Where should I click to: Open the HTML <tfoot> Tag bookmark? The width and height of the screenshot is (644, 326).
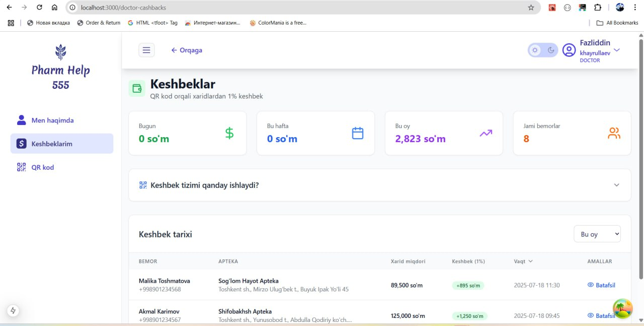[152, 23]
